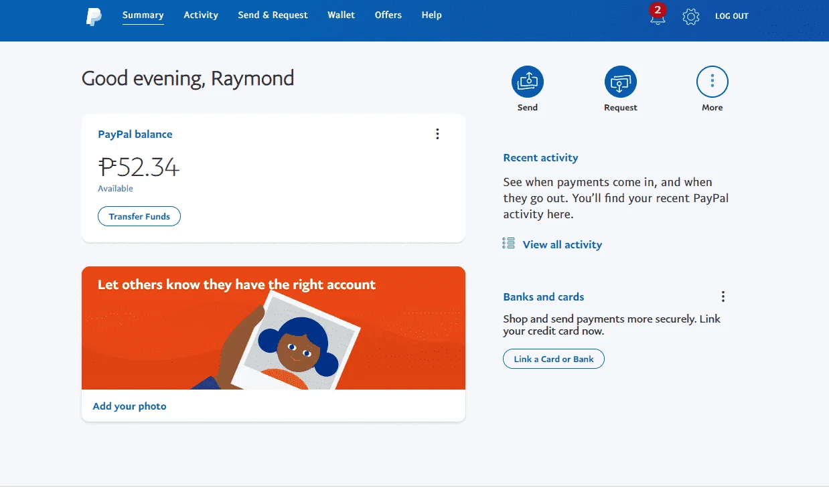
Task: Open PayPal balance three-dot menu
Action: [x=437, y=134]
